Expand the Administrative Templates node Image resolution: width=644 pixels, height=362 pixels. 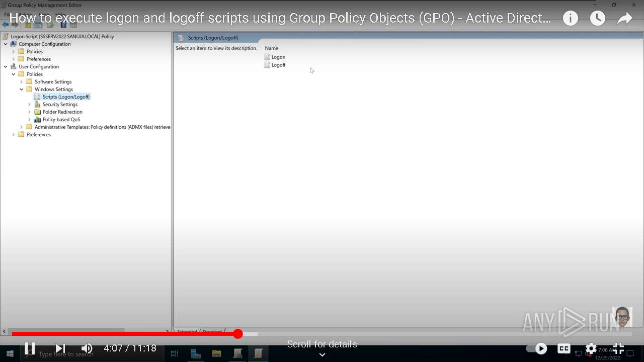click(x=22, y=127)
